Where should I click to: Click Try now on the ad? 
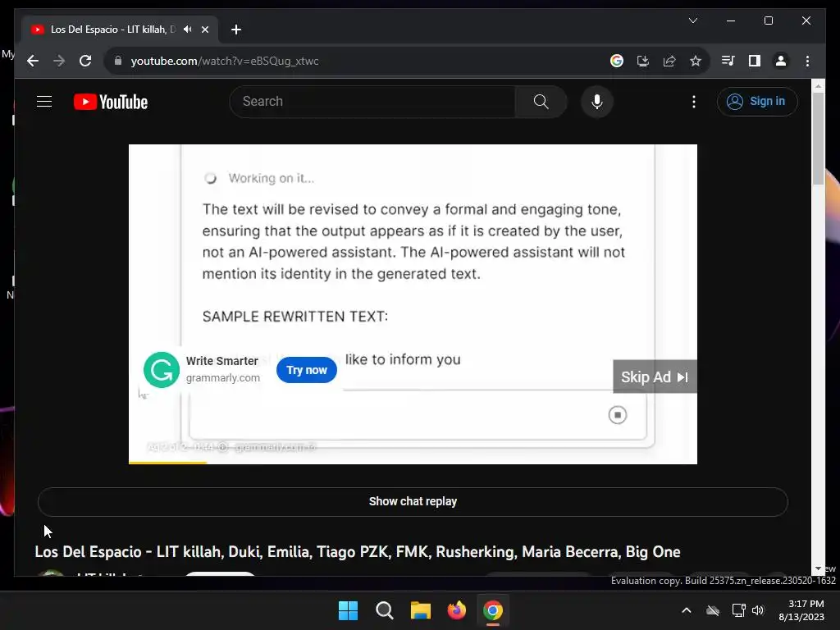click(x=307, y=370)
